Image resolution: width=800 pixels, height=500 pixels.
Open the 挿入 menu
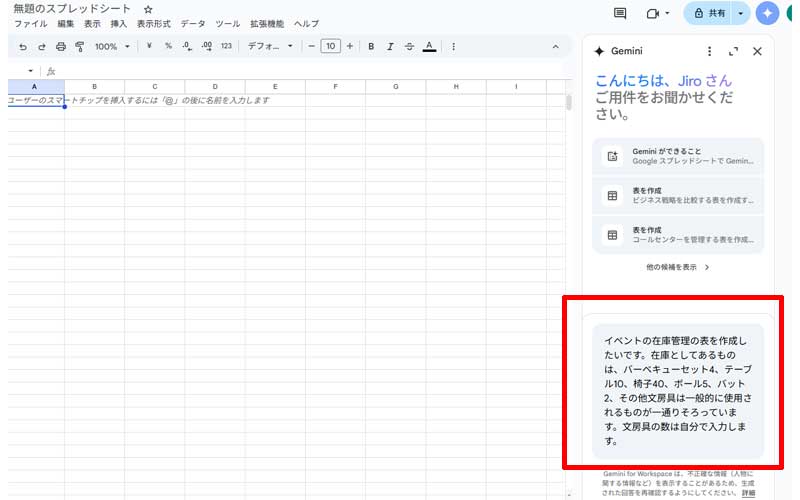click(x=119, y=23)
